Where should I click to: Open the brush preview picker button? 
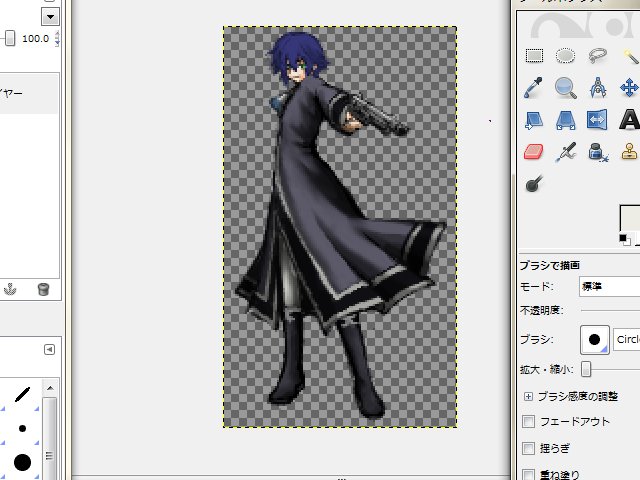coord(595,339)
